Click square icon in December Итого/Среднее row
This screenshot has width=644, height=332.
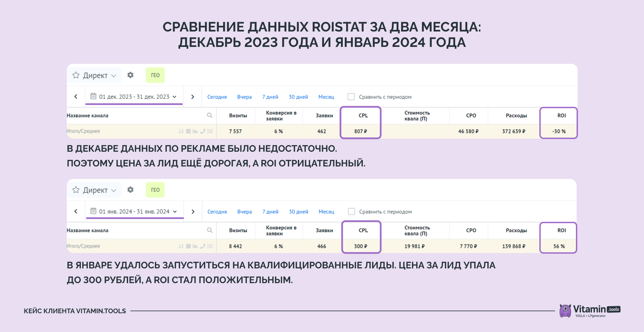click(189, 131)
